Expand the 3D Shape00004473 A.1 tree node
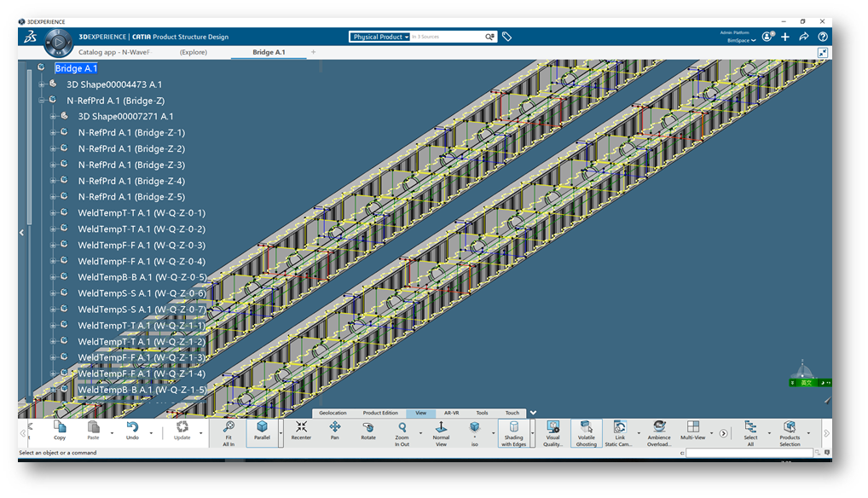868x498 pixels. (42, 84)
